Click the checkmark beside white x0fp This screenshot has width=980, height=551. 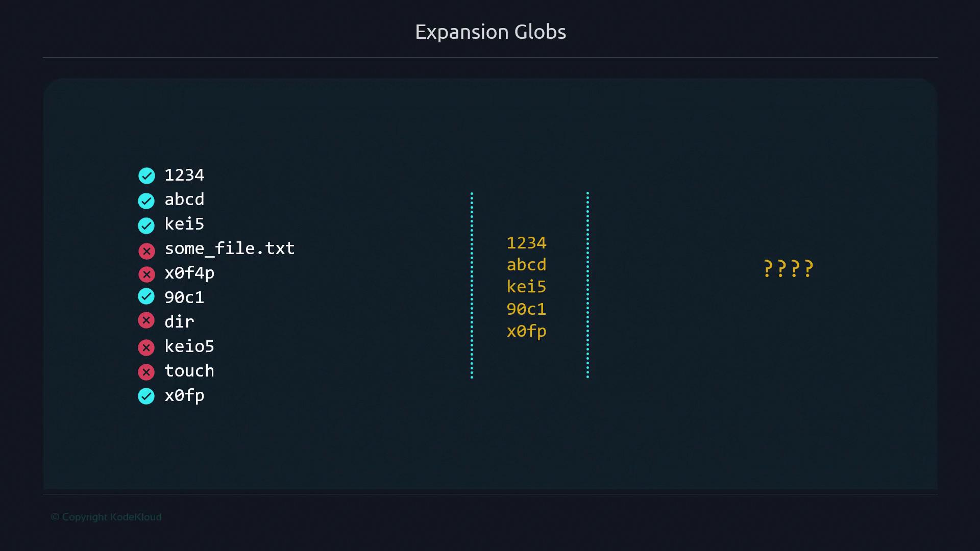coord(146,396)
